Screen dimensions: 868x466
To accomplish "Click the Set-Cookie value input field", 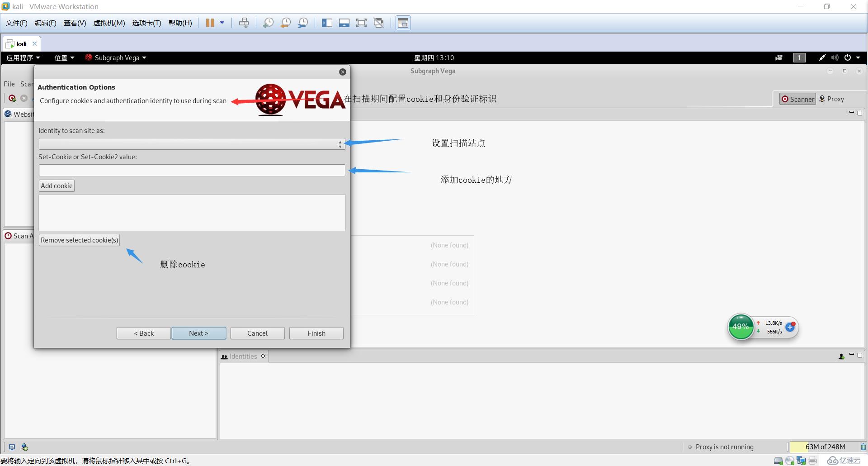I will click(192, 170).
